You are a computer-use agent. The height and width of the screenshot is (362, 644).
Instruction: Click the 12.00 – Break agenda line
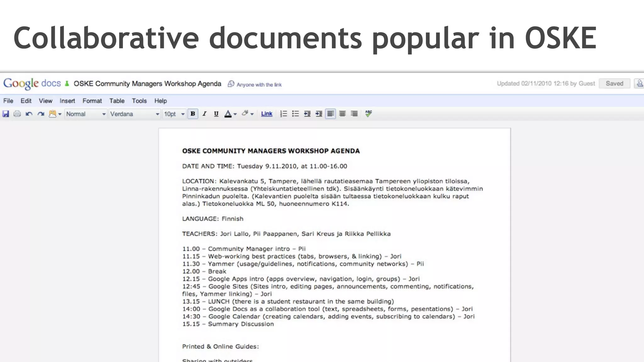204,271
